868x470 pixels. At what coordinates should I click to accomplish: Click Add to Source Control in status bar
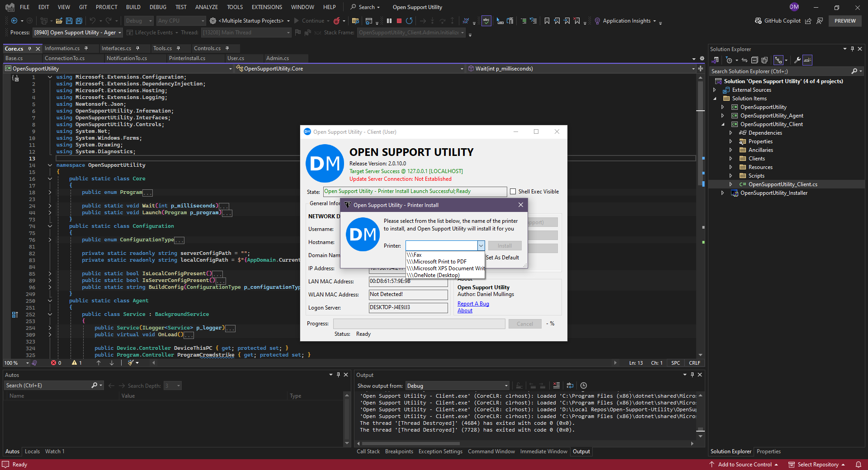point(744,465)
